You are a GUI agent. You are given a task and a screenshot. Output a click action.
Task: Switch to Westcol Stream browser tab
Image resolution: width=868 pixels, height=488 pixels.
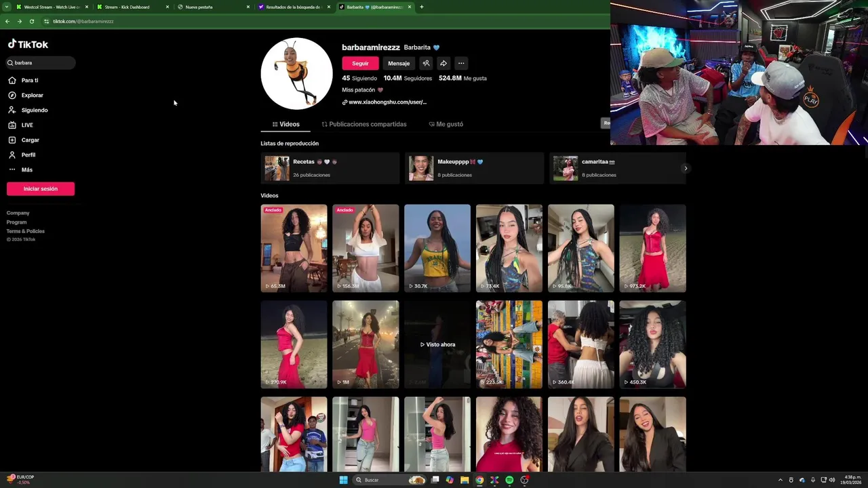pyautogui.click(x=52, y=7)
